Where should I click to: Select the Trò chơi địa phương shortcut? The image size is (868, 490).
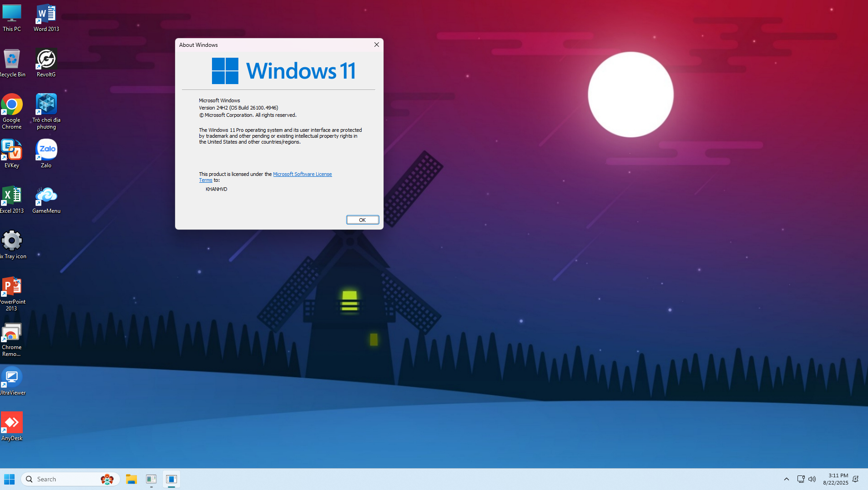[46, 112]
